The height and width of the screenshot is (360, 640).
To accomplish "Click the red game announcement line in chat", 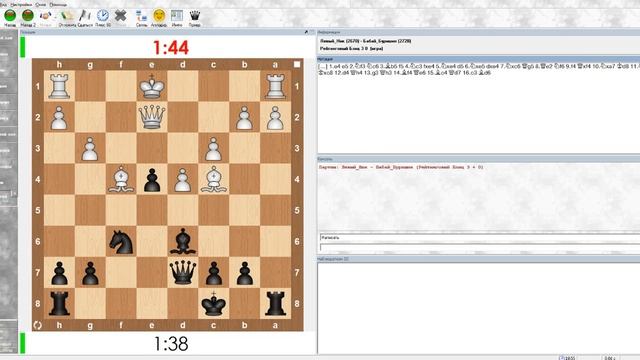I will coord(401,167).
